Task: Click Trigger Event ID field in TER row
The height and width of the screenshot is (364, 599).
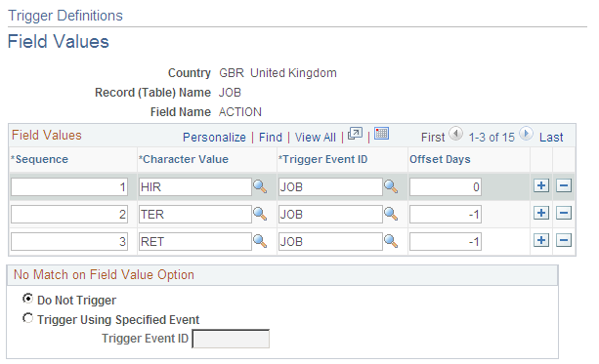Action: (330, 215)
